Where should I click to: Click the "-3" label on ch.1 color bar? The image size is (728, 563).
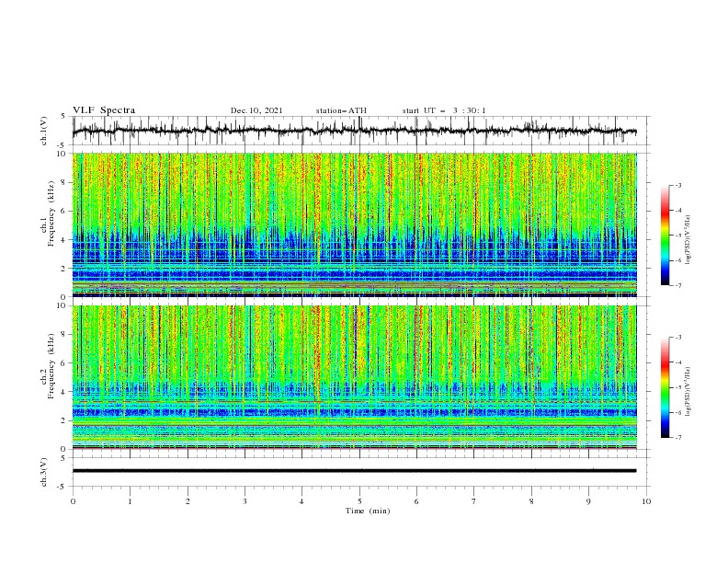(677, 185)
